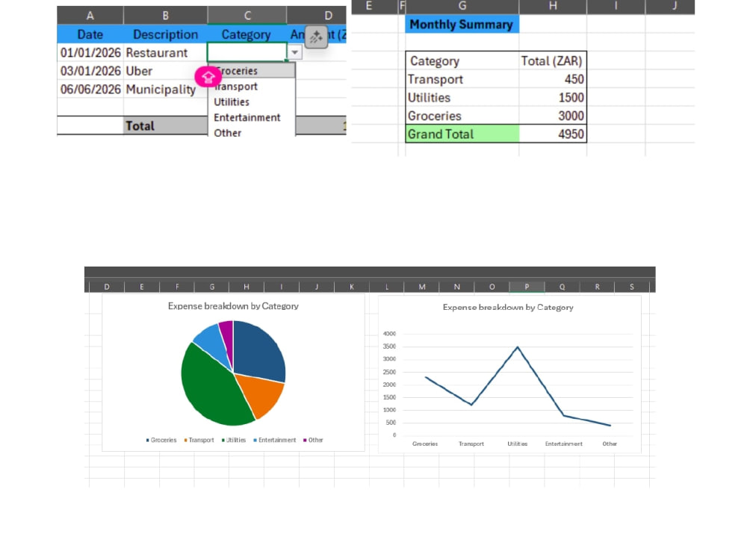Click the 4000 axis value on the line chart
Viewport: 747px width, 560px height.
click(389, 334)
